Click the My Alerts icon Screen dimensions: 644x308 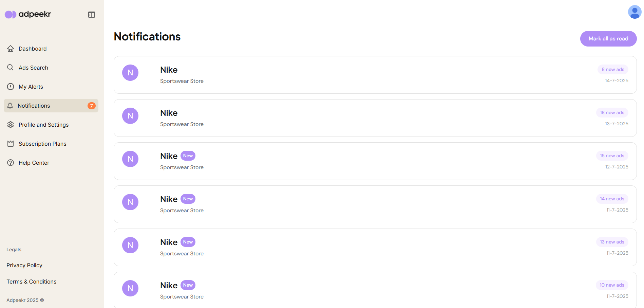click(x=11, y=87)
